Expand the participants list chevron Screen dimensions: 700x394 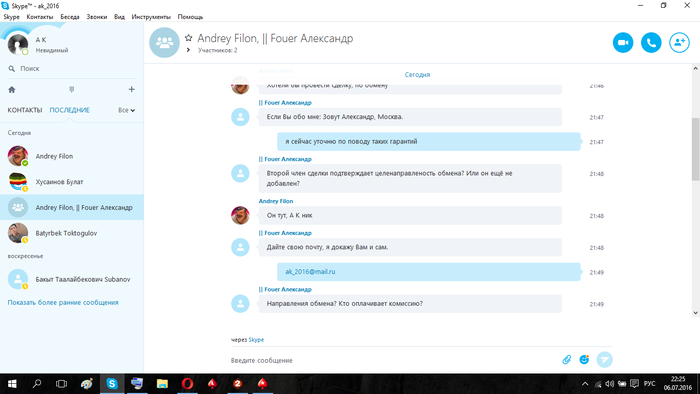(x=188, y=50)
